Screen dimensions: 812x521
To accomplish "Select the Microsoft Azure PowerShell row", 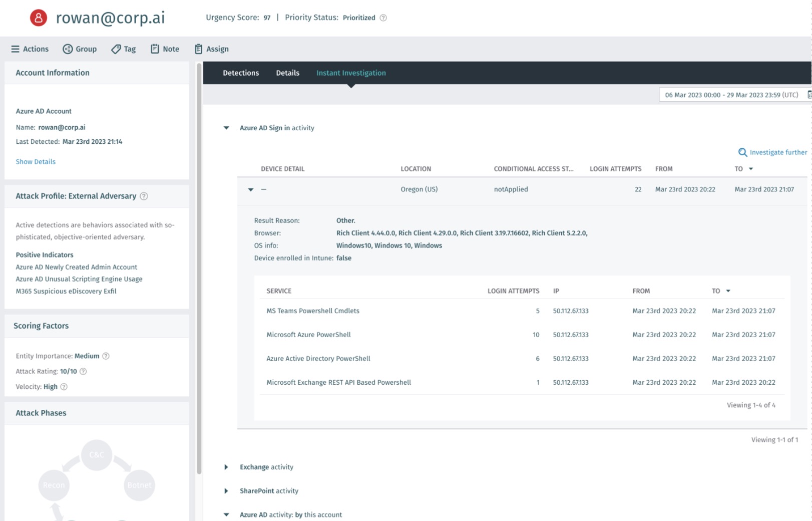I will pos(522,335).
